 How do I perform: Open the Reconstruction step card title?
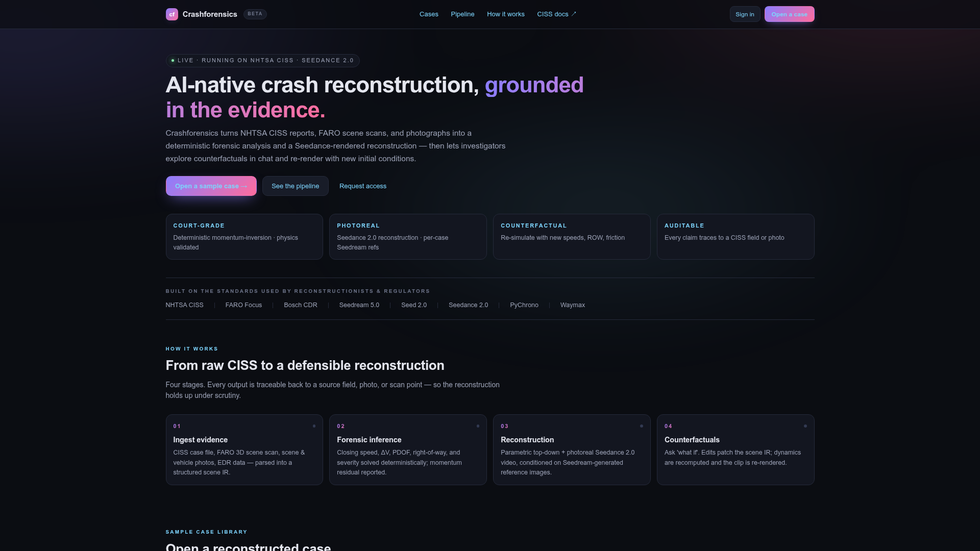527,440
